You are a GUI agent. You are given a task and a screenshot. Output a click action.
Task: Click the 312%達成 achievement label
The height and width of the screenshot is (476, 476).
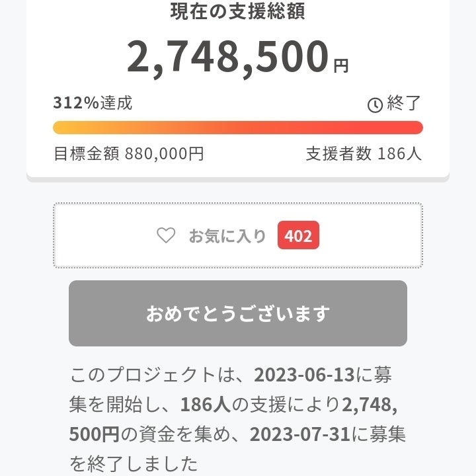click(x=93, y=103)
